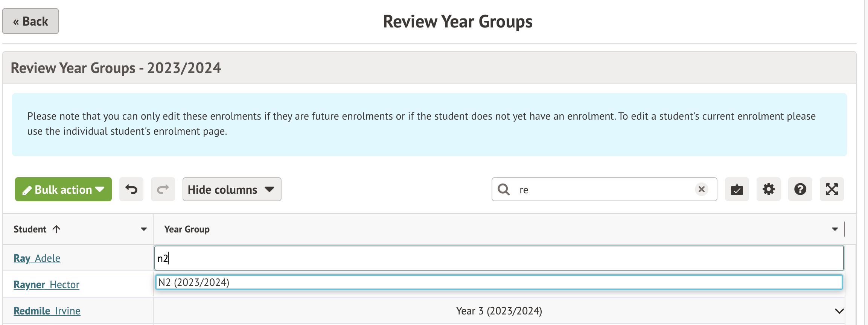Open Student column filter menu
This screenshot has height=325, width=868.
(x=143, y=229)
